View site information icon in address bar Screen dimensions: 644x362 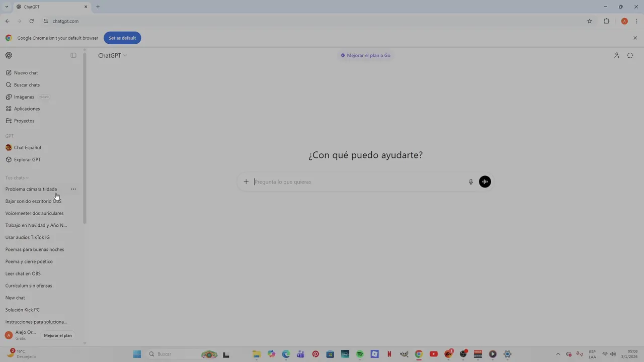tap(46, 21)
